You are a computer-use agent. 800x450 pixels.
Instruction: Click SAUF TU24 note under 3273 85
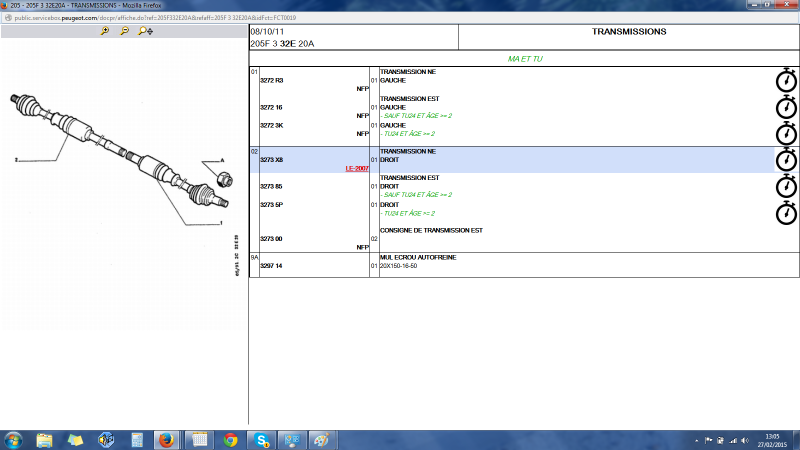click(416, 195)
